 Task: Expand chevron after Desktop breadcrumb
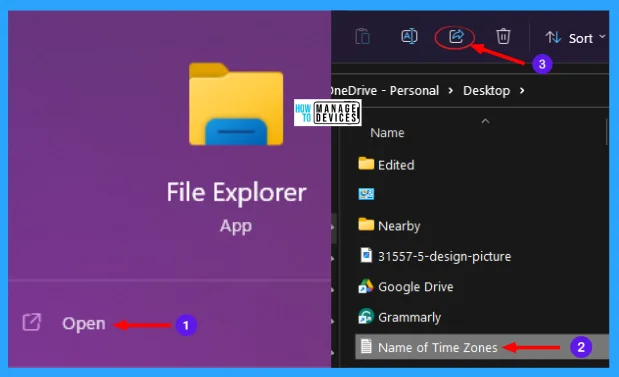(x=522, y=91)
